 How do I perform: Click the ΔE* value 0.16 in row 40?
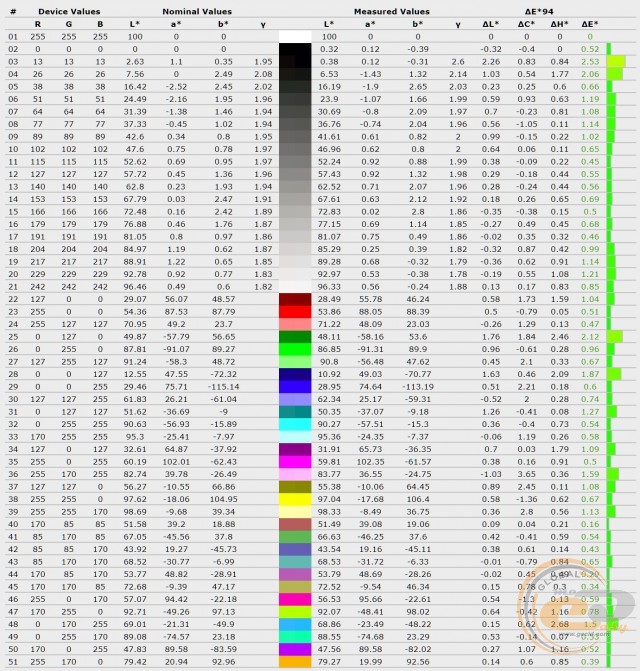[590, 524]
